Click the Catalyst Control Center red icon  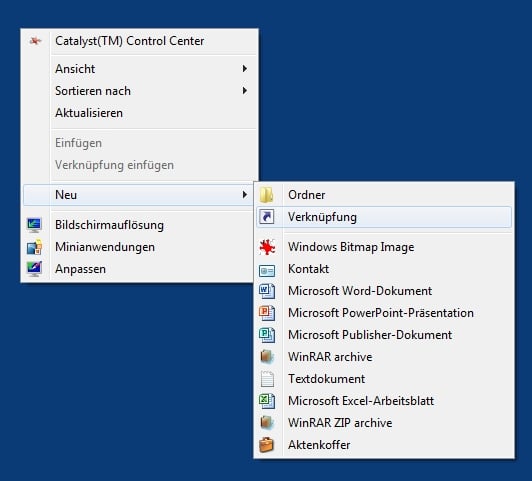click(x=35, y=41)
